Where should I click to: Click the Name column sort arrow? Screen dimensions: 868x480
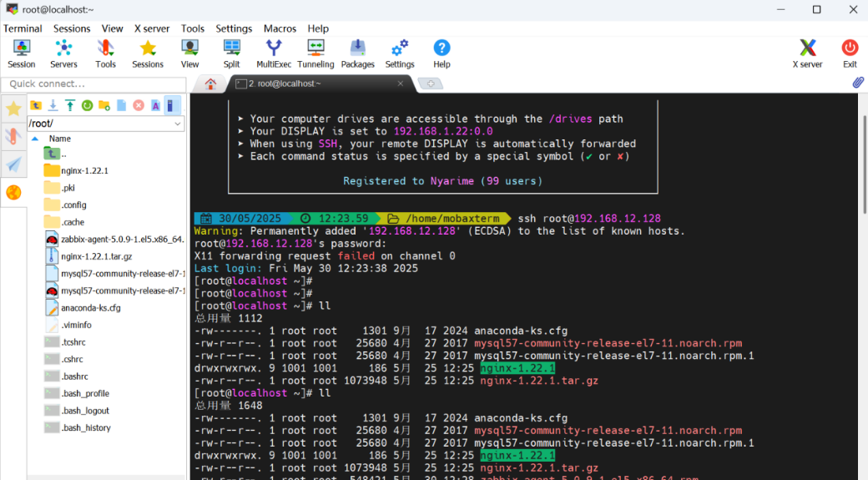(x=35, y=139)
